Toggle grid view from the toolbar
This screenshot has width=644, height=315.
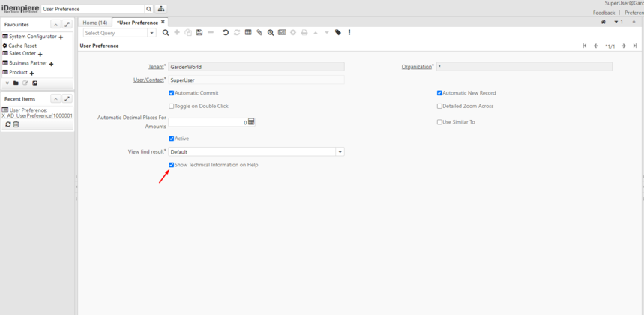click(248, 33)
